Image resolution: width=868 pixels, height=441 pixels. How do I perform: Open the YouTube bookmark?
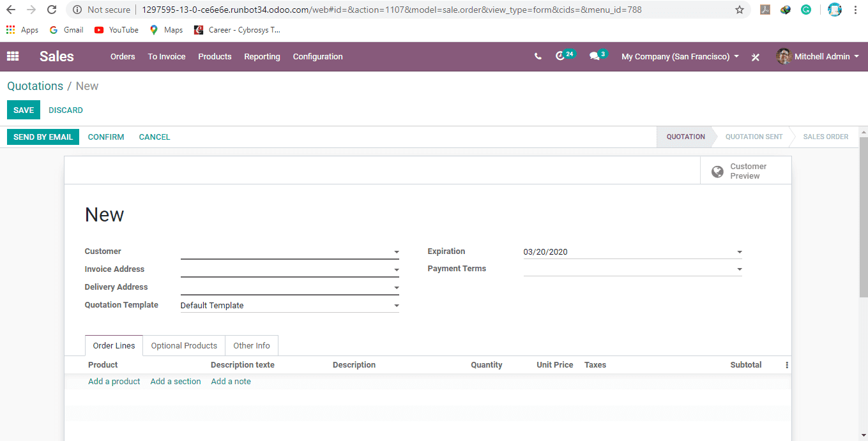point(116,30)
